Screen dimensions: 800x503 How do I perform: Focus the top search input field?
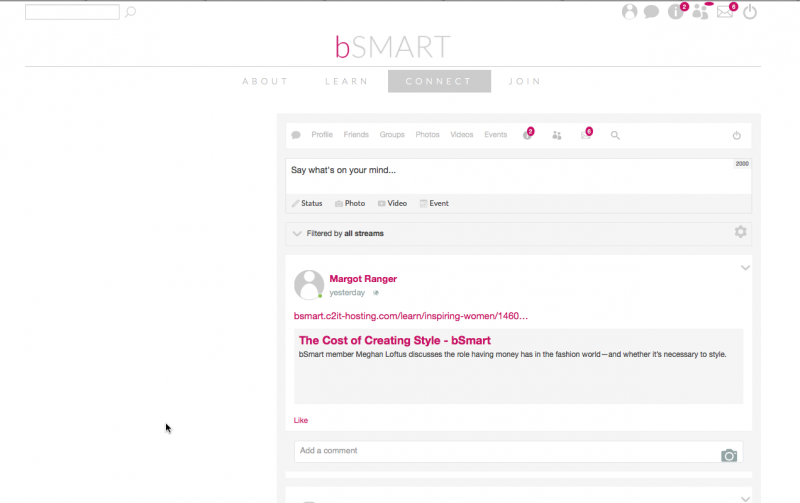click(x=72, y=12)
